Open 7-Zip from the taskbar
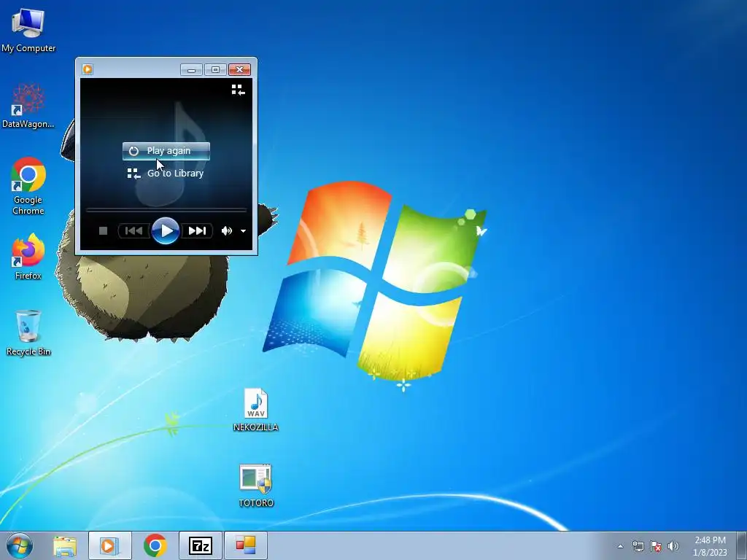The image size is (747, 560). coord(201,545)
